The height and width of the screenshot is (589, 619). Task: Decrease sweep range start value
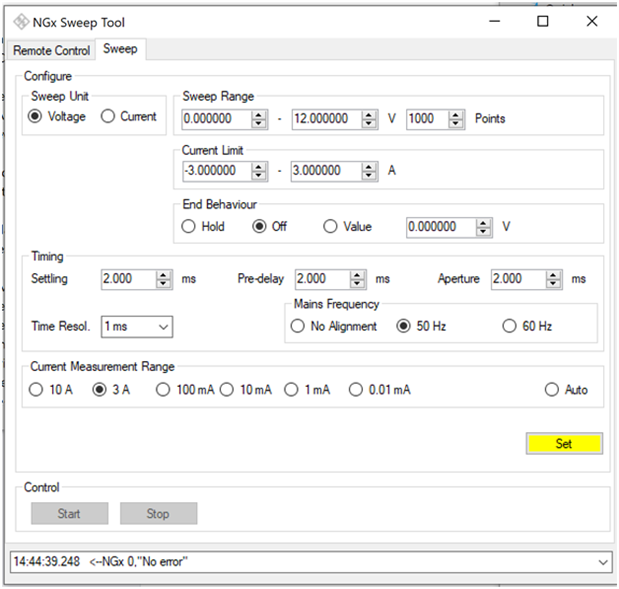(x=259, y=123)
